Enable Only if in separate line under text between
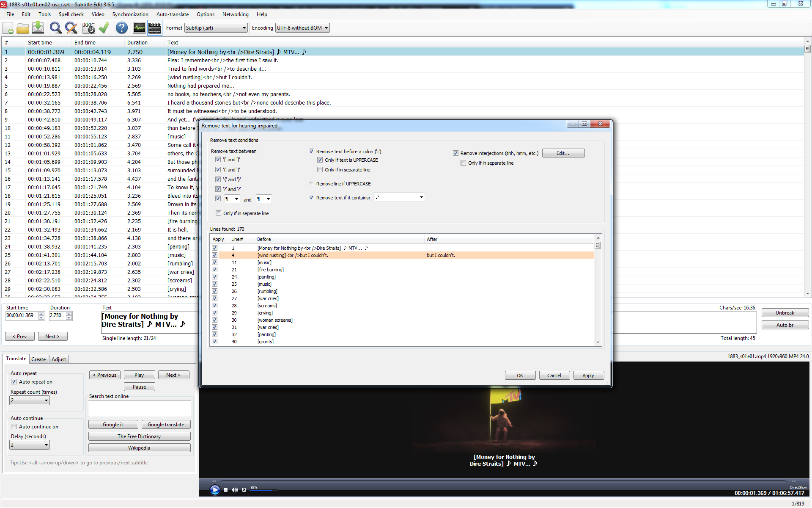Image resolution: width=812 pixels, height=508 pixels. (218, 213)
